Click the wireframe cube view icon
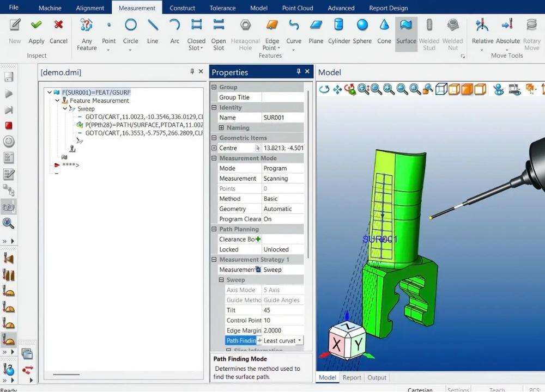The height and width of the screenshot is (392, 545). point(441,89)
